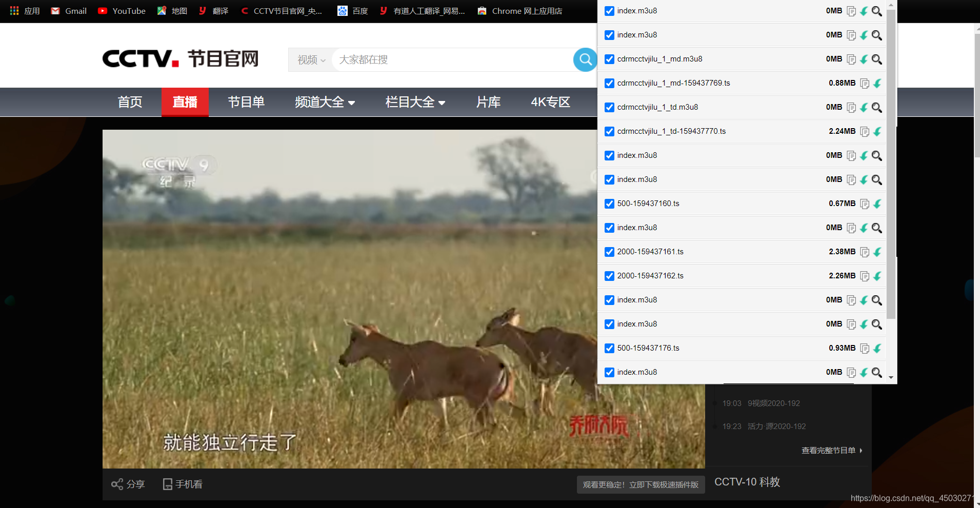Uncheck cdrmcctvjilu_1_td.m3u8 in the download list

click(609, 107)
